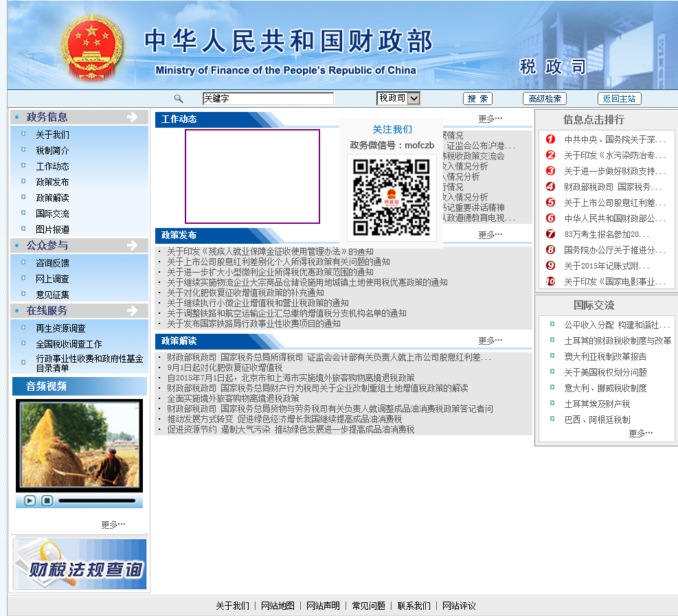Image resolution: width=678 pixels, height=616 pixels.
Task: Open 意见征集 sidebar item
Action: click(x=52, y=295)
